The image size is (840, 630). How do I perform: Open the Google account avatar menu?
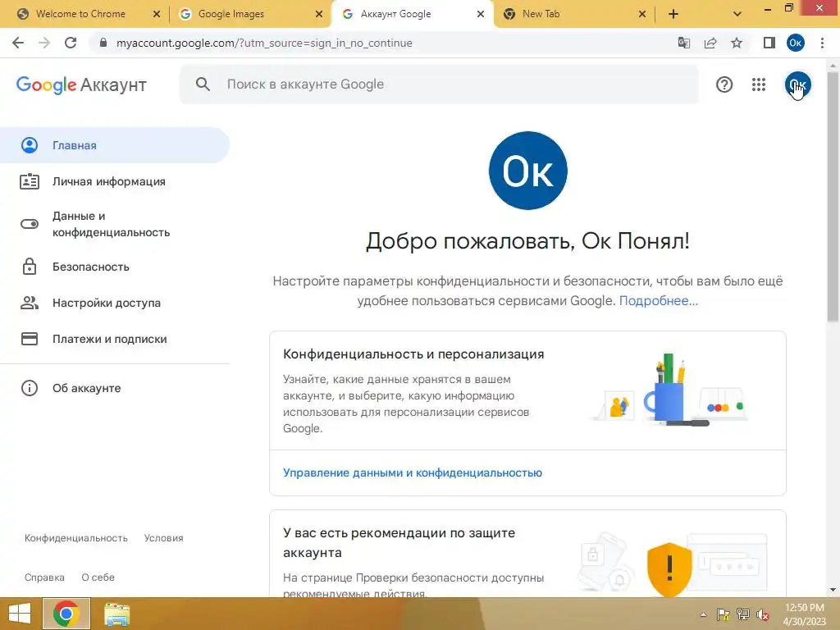coord(798,84)
